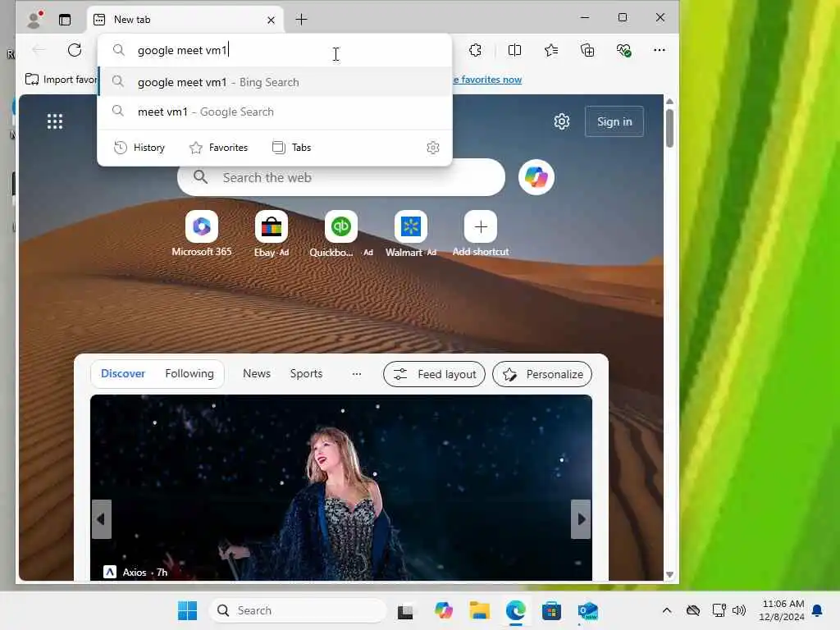
Task: Open the Edge profile icon
Action: (34, 20)
